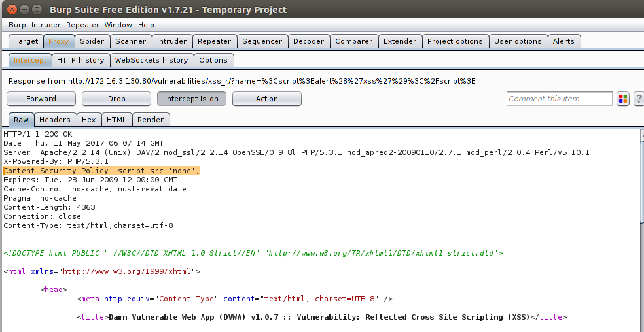Switch to the Hex view tab
644x332 pixels.
[89, 120]
